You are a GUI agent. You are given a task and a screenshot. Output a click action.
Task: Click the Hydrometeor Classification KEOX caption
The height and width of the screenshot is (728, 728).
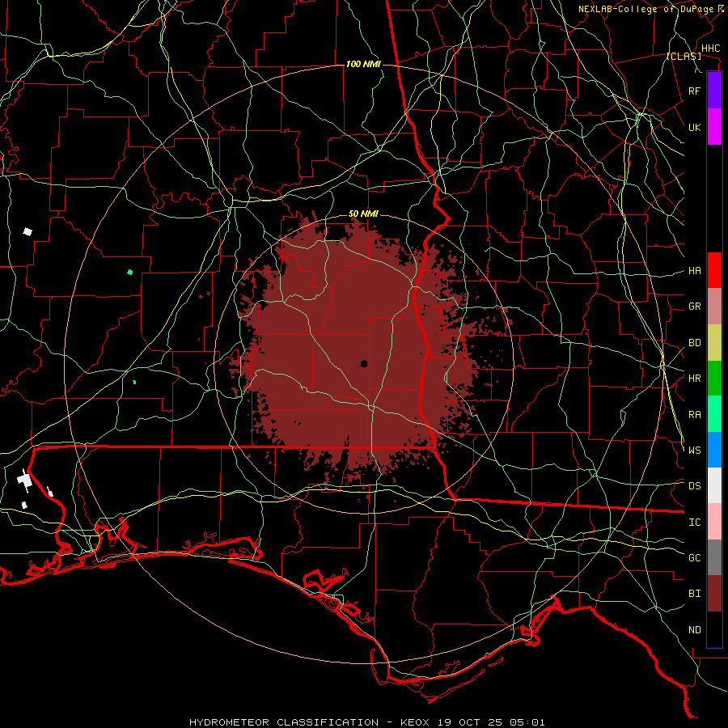366,722
